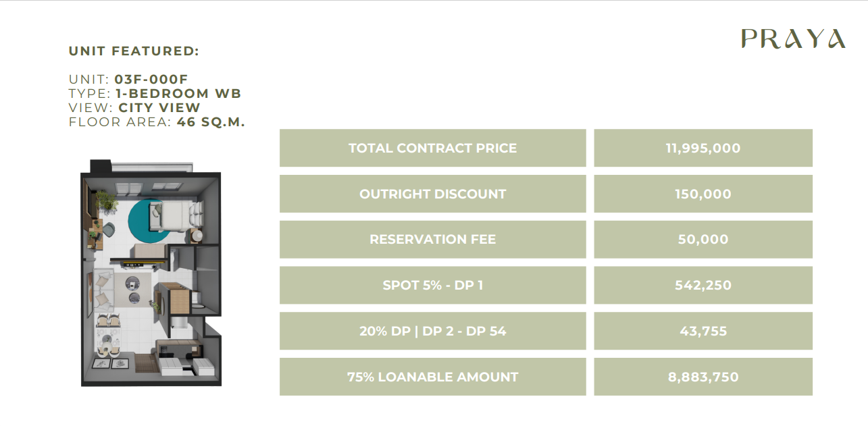Click the UNIT FEATURED heading

[134, 51]
